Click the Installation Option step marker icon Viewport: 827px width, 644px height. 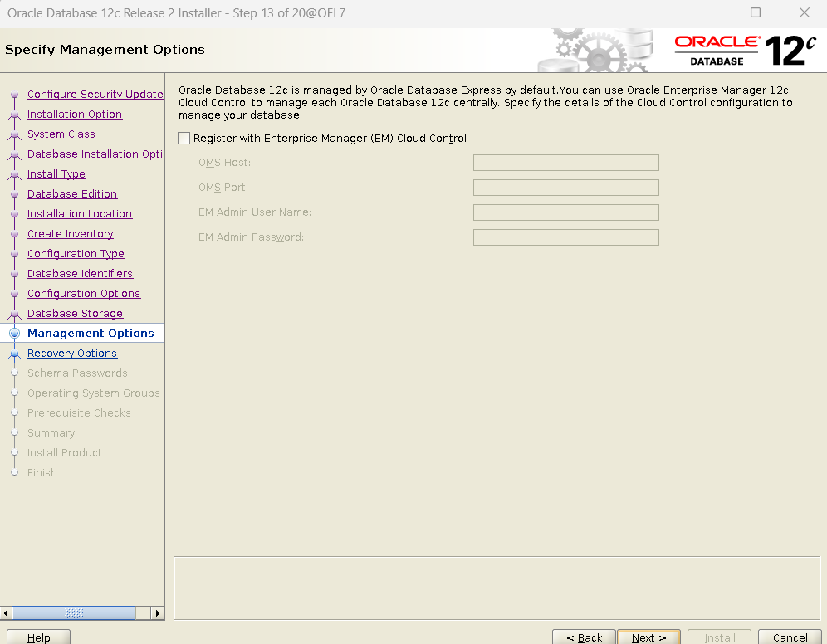(x=15, y=115)
